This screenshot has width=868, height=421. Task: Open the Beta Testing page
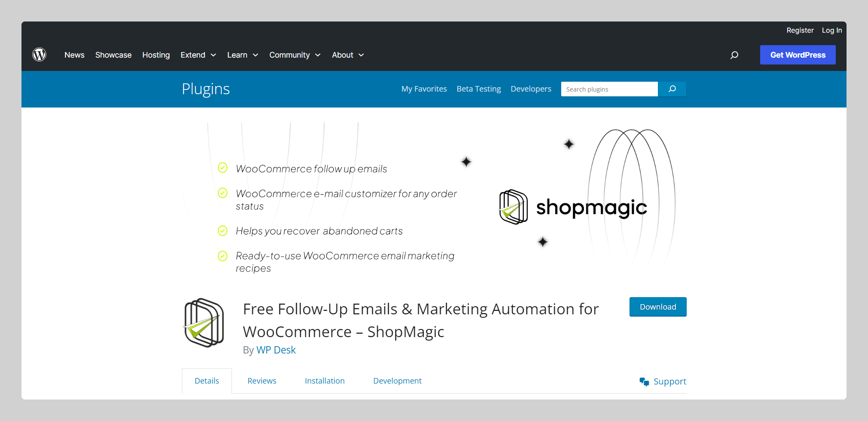(478, 89)
